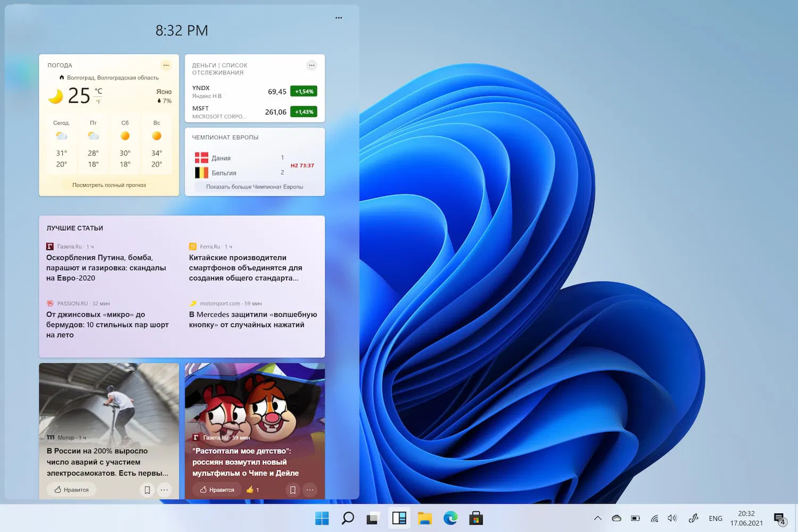
Task: Like the electric scooter article with Нравится
Action: pyautogui.click(x=71, y=490)
